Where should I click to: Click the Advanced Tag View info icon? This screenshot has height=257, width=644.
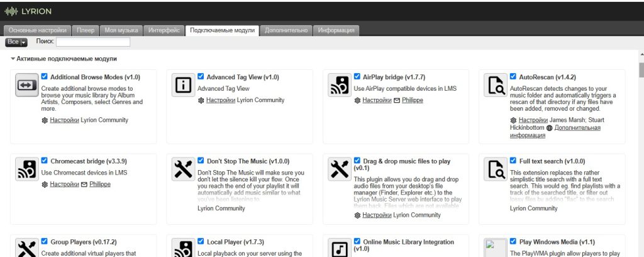[183, 85]
